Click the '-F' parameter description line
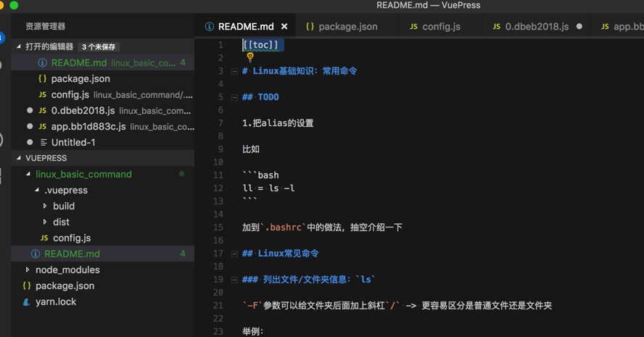Screen dimensions: 644x337 (397, 306)
